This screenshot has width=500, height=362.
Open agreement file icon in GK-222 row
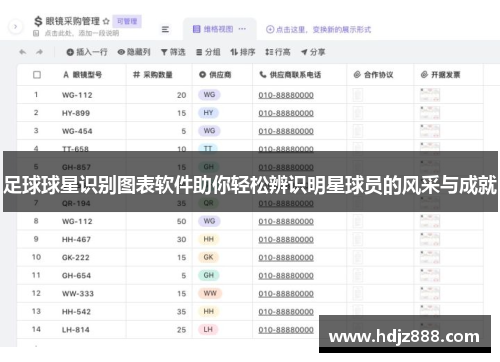click(x=358, y=257)
